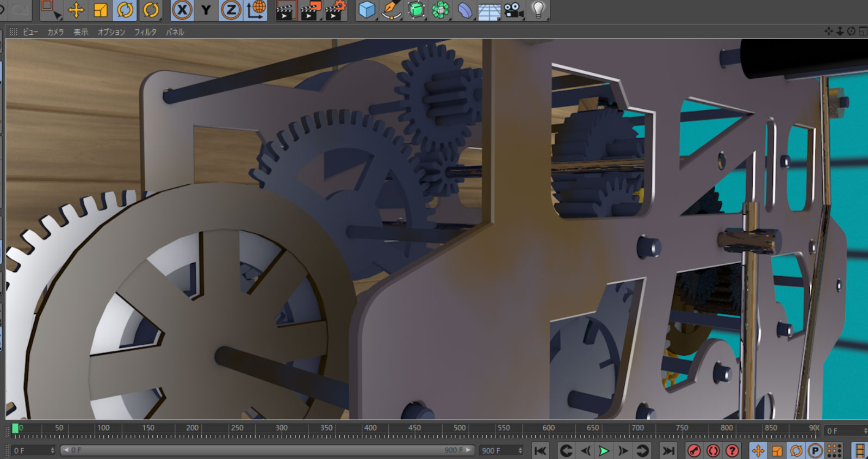The width and height of the screenshot is (868, 459).
Task: Go to the end of animation
Action: coord(668,451)
